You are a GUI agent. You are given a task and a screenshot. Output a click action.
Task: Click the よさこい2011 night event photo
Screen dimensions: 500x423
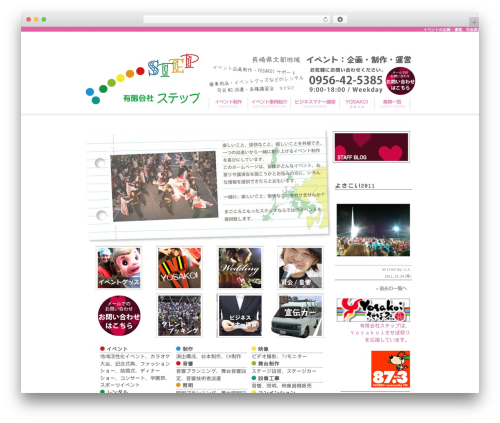coord(373,230)
